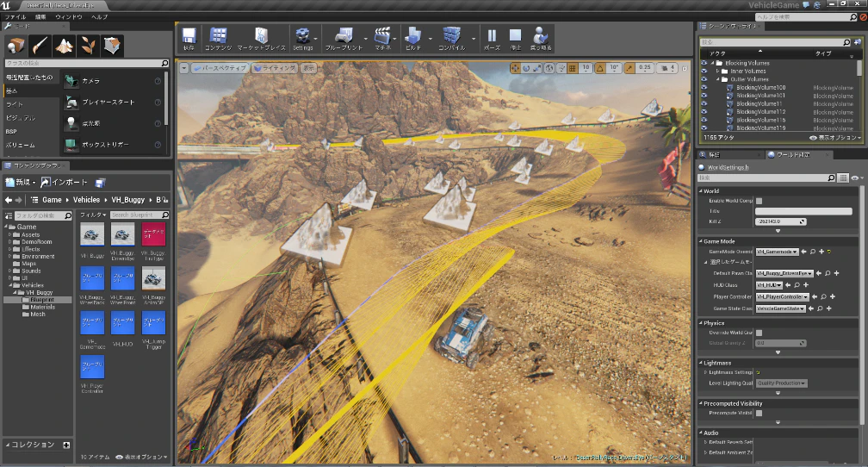Image resolution: width=868 pixels, height=467 pixels.
Task: Toggle rotation snap triangle icon
Action: pyautogui.click(x=600, y=68)
